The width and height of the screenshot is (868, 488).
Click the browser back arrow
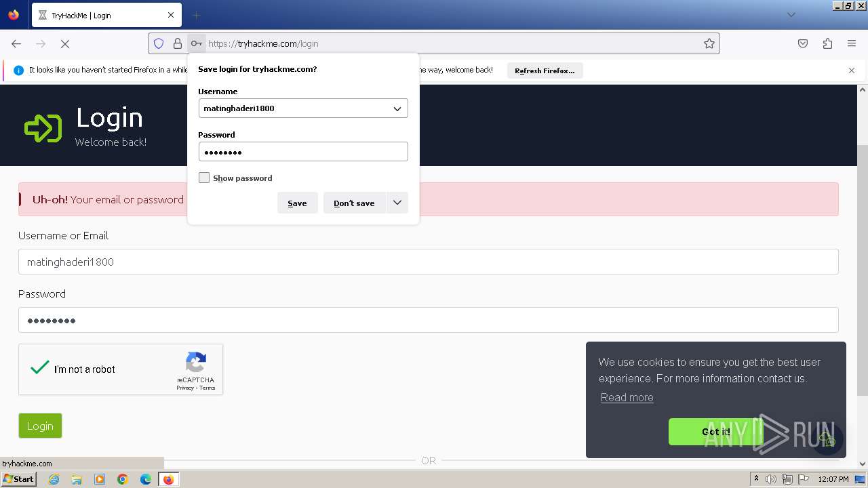click(16, 43)
